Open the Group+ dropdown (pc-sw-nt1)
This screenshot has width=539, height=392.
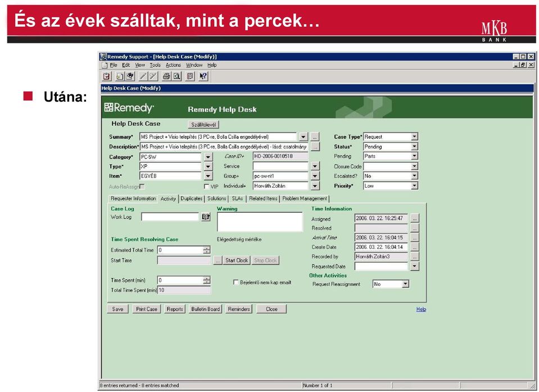coord(315,176)
